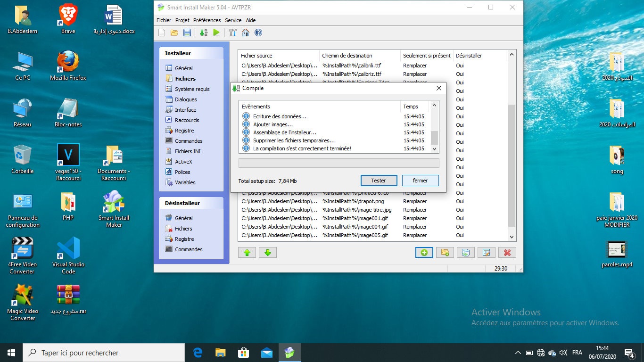Open the Windows Start button
The image size is (644, 362).
11,353
